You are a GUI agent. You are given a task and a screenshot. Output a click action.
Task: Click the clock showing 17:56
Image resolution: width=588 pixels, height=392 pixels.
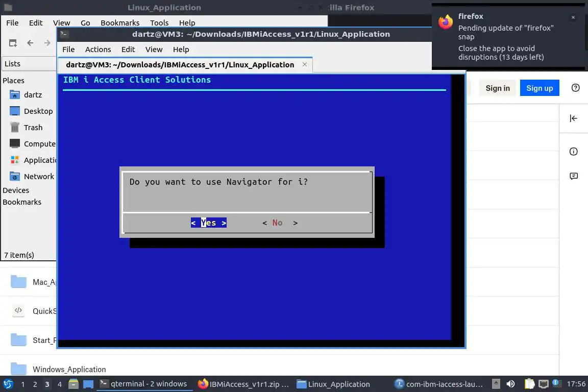[x=576, y=384]
